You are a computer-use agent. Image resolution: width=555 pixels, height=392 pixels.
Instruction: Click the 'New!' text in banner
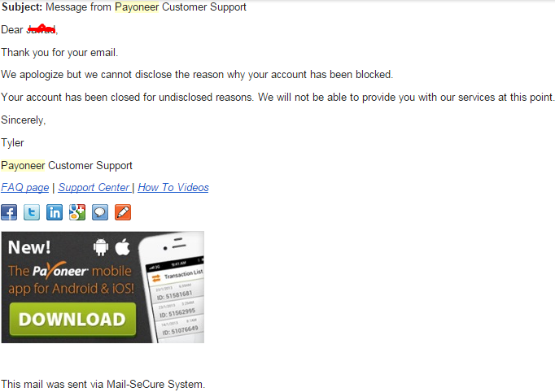29,247
